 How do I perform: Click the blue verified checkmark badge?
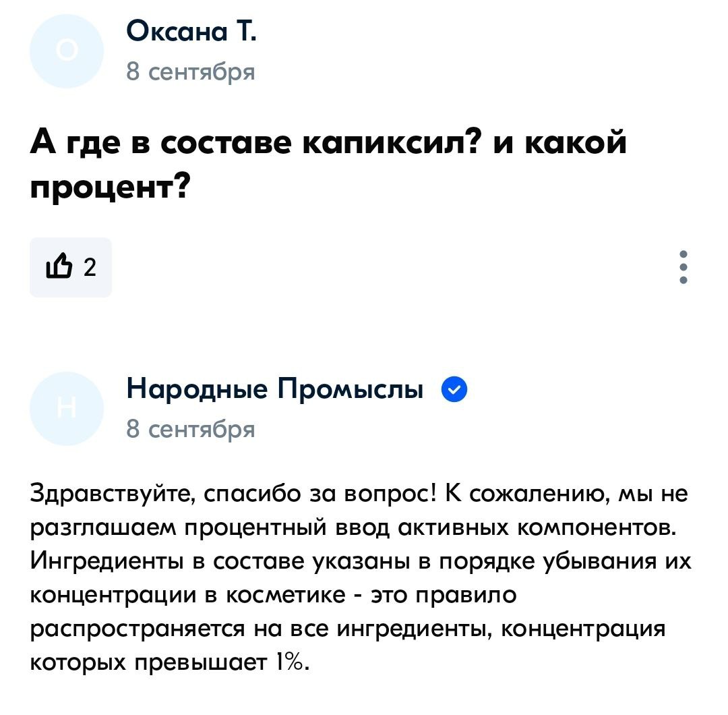pyautogui.click(x=454, y=389)
